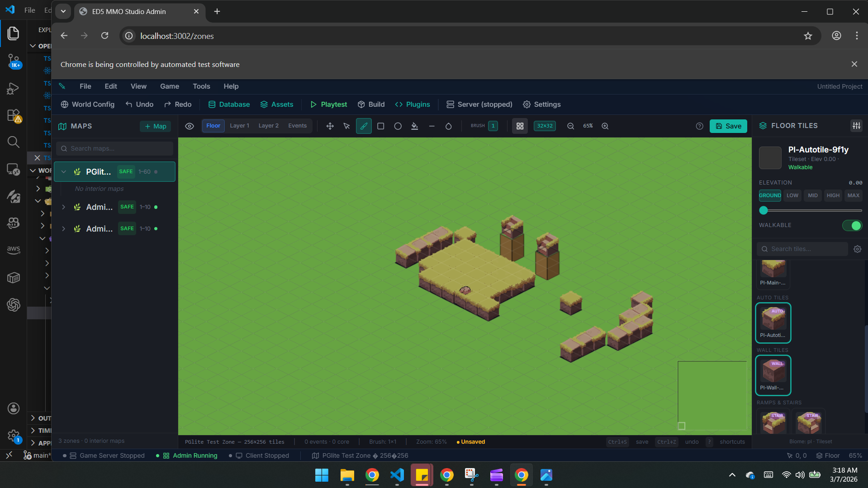The image size is (868, 488).
Task: Open floor tiles panel sliders settings
Action: [x=856, y=126]
